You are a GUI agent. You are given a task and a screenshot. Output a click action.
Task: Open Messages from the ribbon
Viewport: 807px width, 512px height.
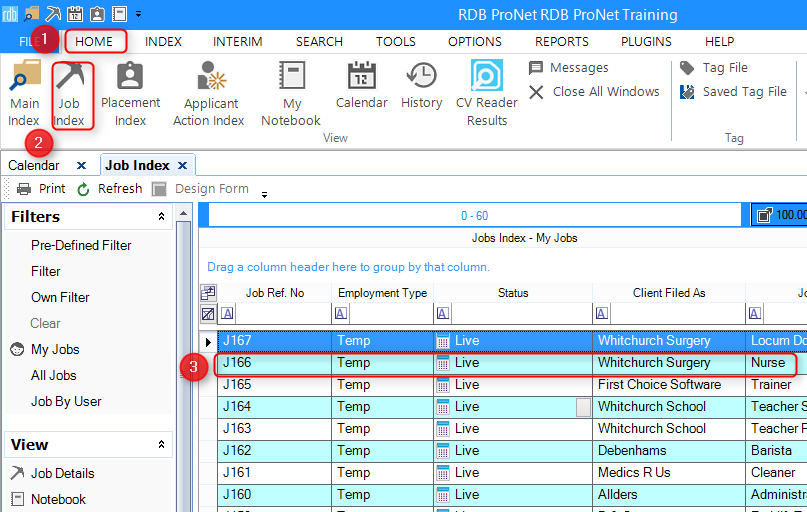[569, 67]
